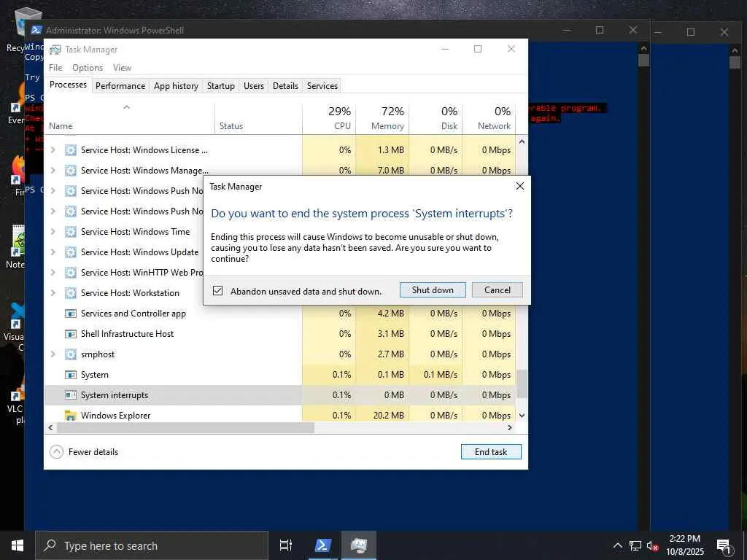747x560 pixels.
Task: Click the PowerShell title bar icon
Action: click(x=36, y=30)
